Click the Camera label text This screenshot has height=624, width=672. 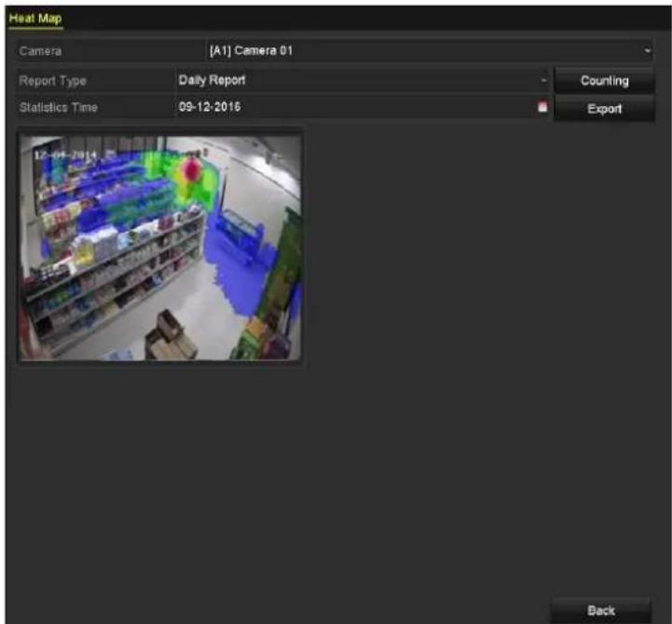(x=40, y=51)
